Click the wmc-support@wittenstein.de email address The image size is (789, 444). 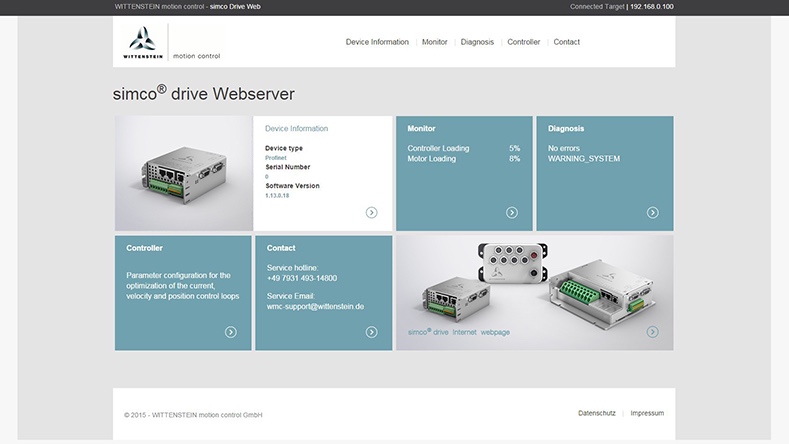coord(315,306)
